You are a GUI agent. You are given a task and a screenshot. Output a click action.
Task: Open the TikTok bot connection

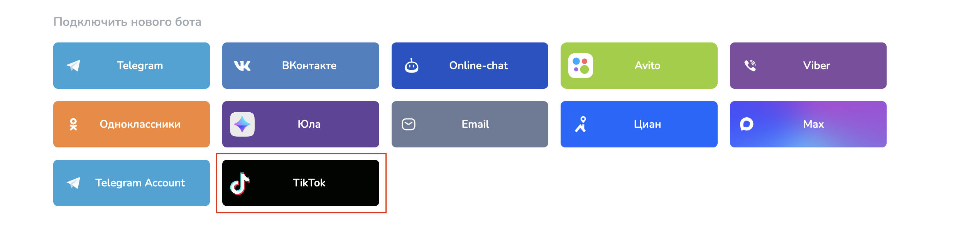(301, 183)
